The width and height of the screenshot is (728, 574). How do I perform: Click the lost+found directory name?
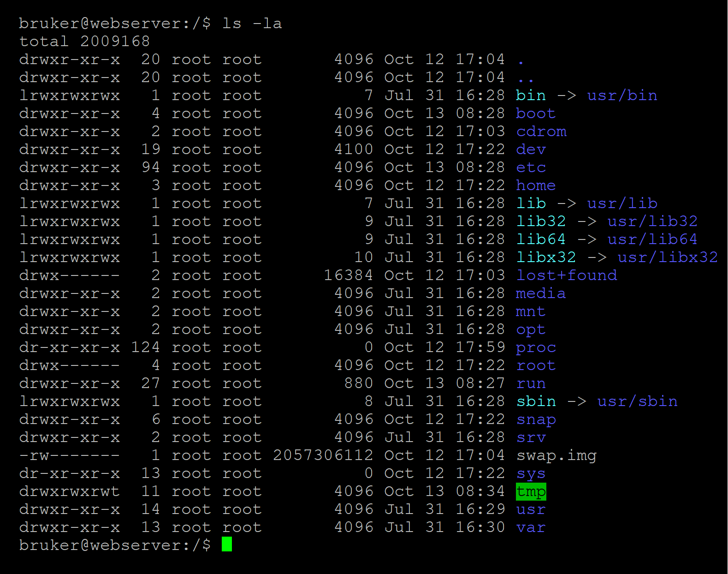tap(566, 275)
